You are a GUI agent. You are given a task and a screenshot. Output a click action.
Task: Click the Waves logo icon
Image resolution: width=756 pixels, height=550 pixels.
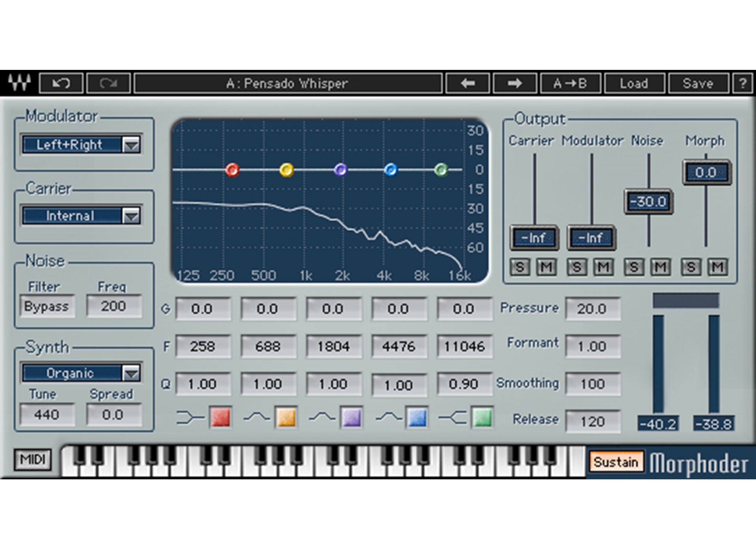coord(19,82)
